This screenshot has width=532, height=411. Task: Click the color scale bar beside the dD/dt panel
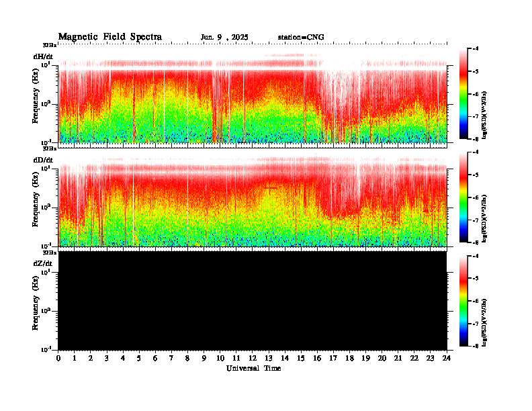pyautogui.click(x=463, y=197)
